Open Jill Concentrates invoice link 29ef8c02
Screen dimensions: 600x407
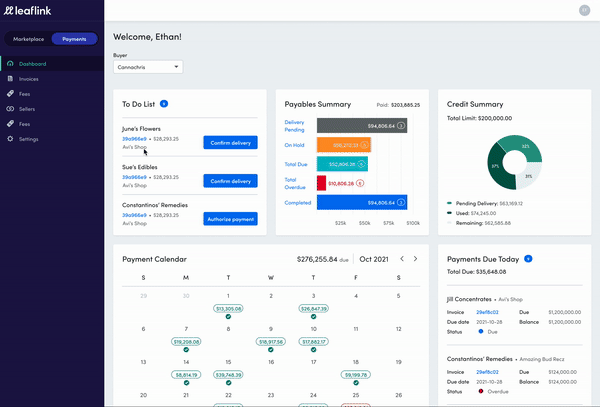(x=487, y=312)
